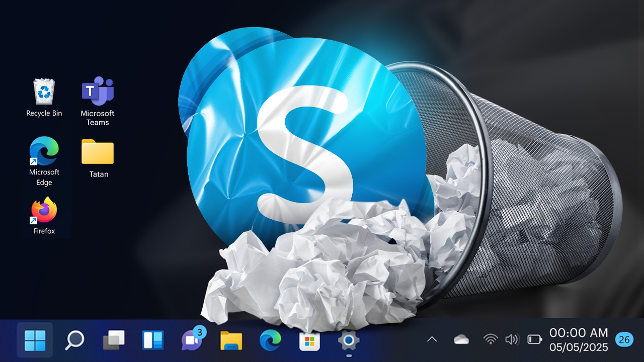Open the notification badge showing 26
644x362 pixels.
(624, 339)
